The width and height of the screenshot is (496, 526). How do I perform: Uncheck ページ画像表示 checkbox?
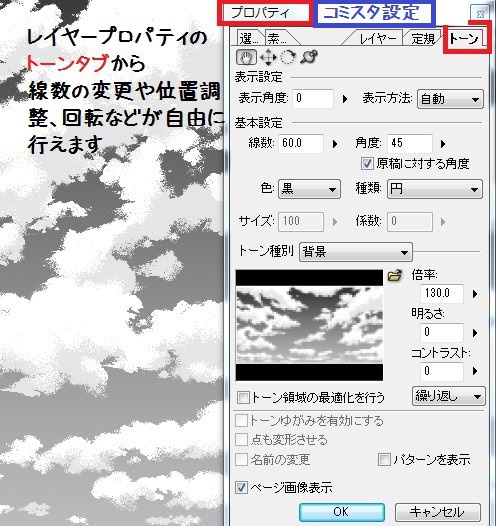[x=241, y=487]
